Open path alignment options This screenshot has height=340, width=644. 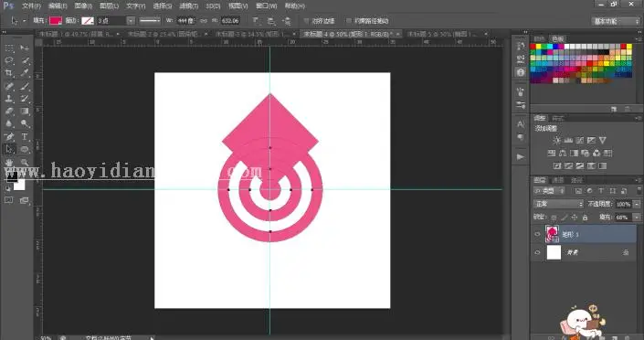tap(271, 21)
